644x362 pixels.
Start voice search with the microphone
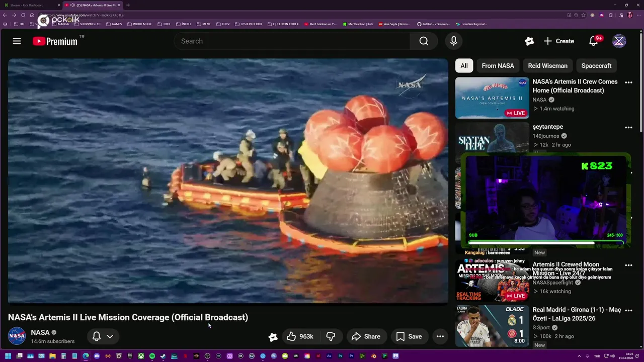(453, 41)
